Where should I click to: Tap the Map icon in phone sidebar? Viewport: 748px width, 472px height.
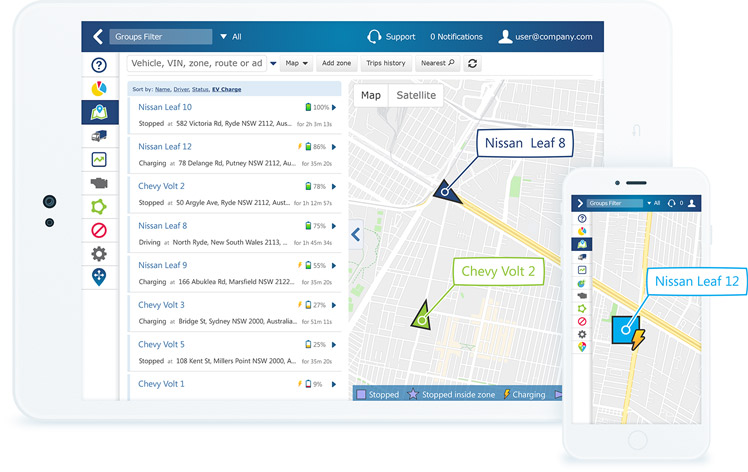(x=582, y=244)
